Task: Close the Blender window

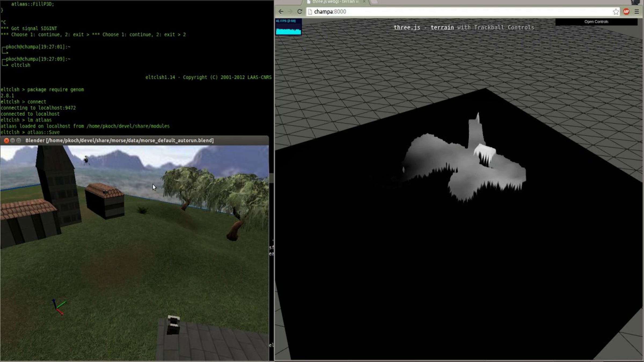Action: pyautogui.click(x=6, y=141)
